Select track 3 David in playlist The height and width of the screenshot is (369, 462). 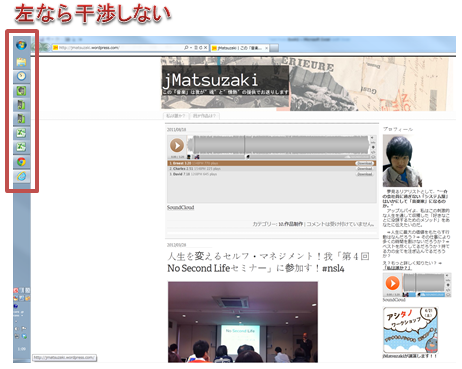272,174
